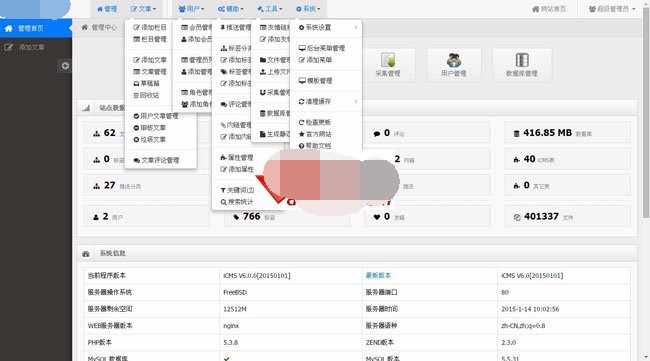Choose 属性管理 from the open dropdown

tap(237, 157)
